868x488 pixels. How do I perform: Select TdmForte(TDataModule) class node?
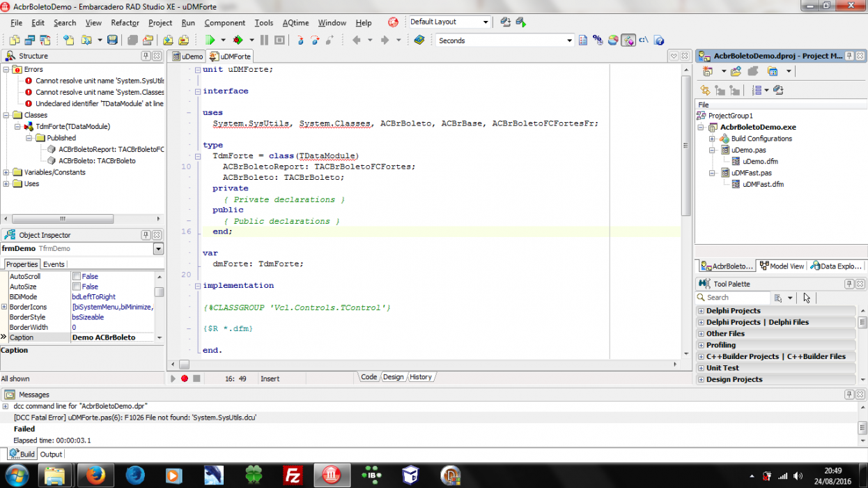click(x=72, y=126)
